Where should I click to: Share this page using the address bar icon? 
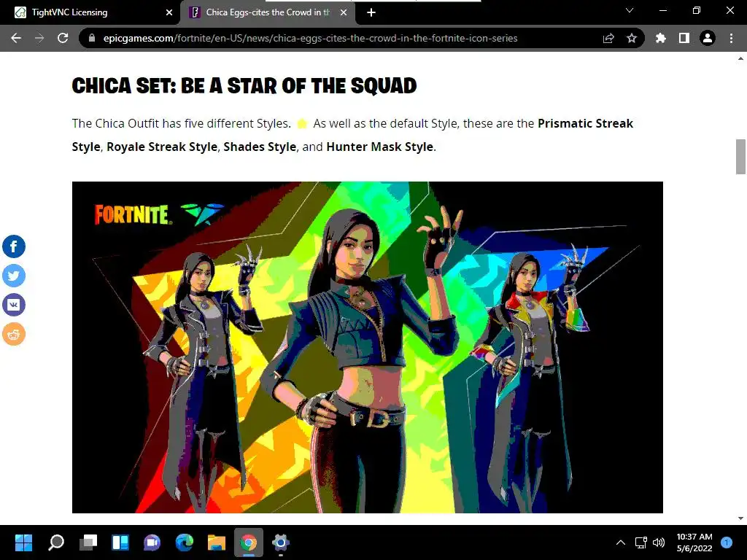click(608, 38)
